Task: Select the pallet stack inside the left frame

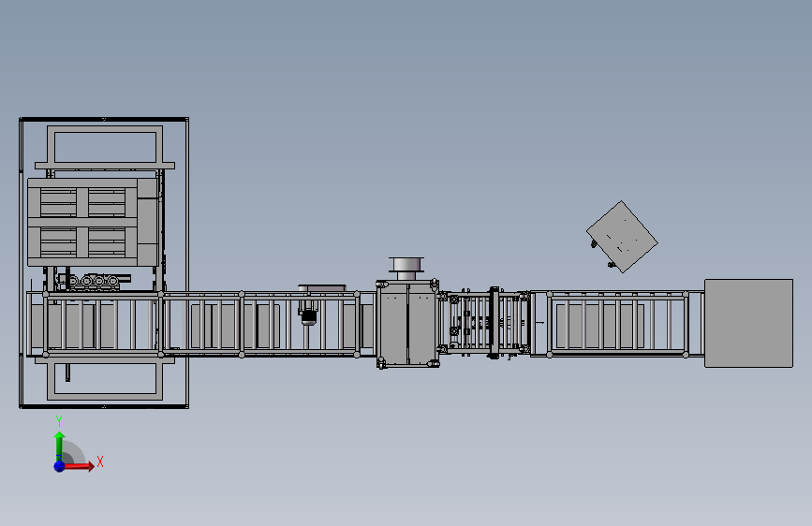Action: click(x=94, y=222)
